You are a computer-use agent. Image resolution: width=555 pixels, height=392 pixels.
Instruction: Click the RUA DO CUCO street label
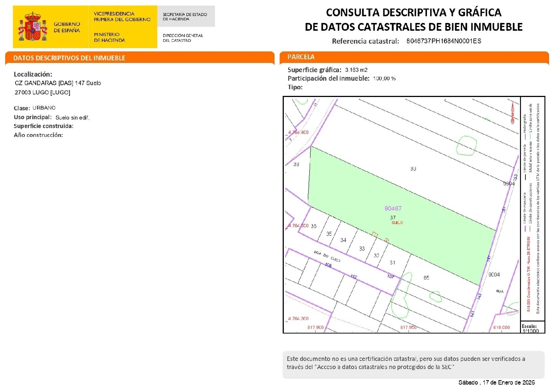point(327,256)
